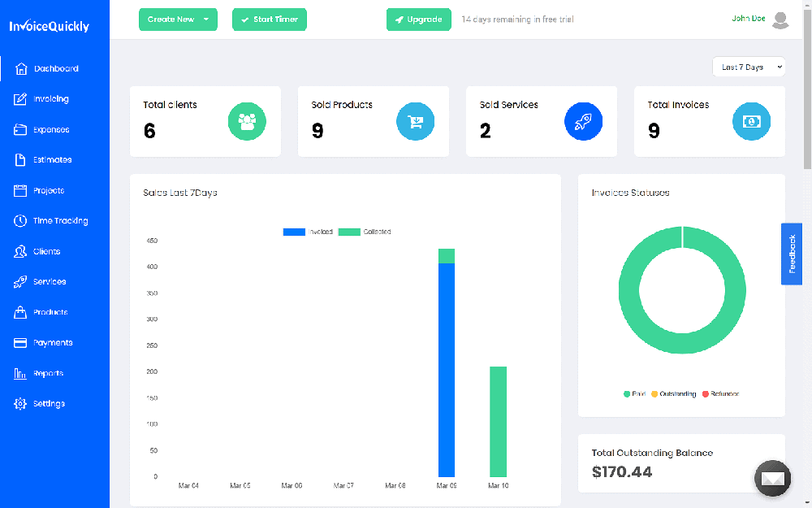Click the green Total clients group icon

click(x=247, y=121)
